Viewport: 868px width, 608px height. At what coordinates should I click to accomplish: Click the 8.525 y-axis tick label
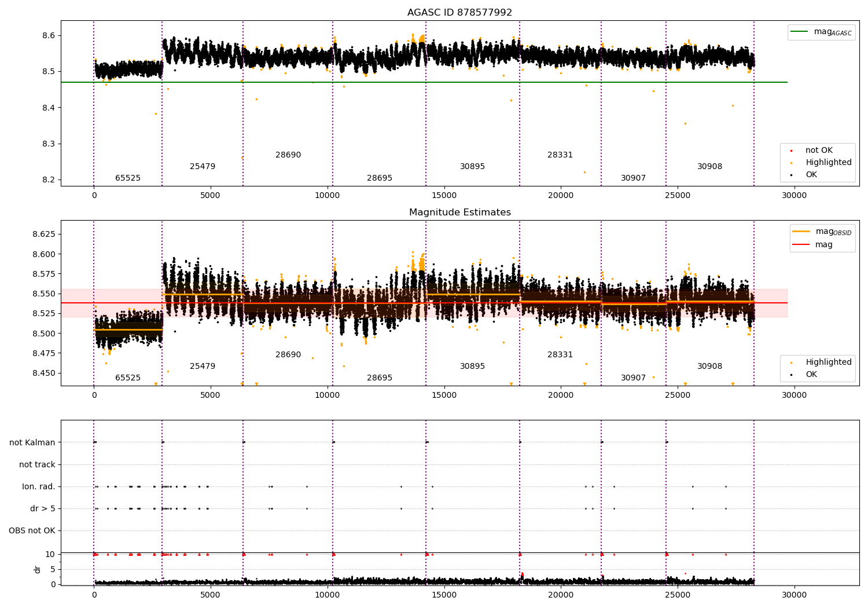click(43, 314)
